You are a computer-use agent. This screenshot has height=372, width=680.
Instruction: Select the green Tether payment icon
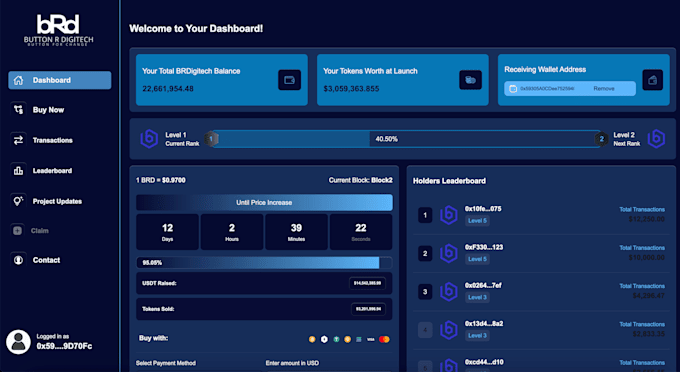point(336,339)
